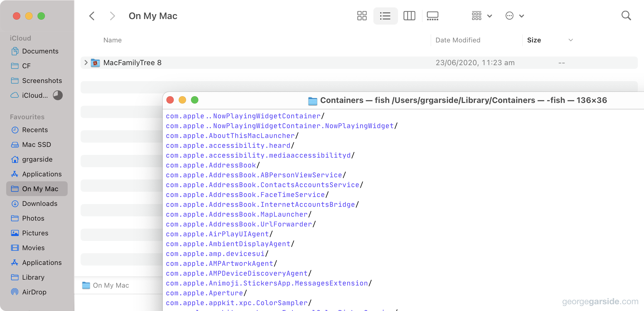Switch Finder to column view
The image size is (644, 311).
click(x=409, y=16)
